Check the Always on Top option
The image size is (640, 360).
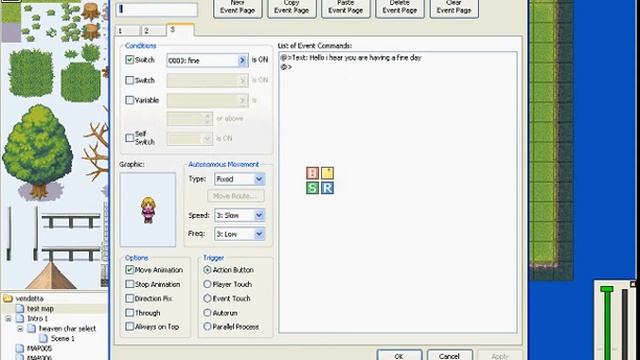[129, 327]
